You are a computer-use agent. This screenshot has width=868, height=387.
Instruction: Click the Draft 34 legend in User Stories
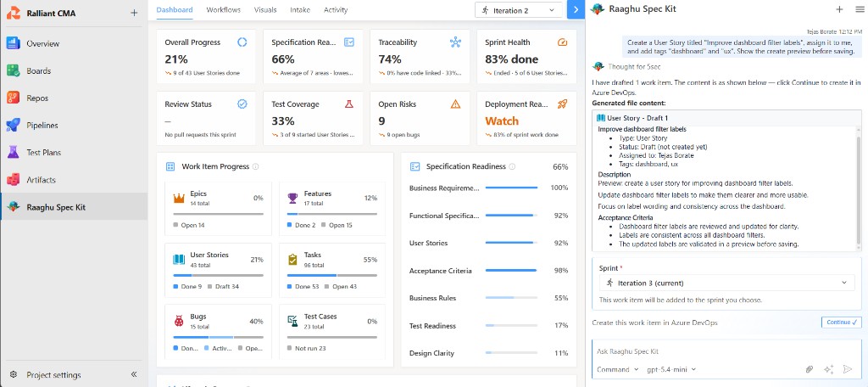pyautogui.click(x=227, y=287)
